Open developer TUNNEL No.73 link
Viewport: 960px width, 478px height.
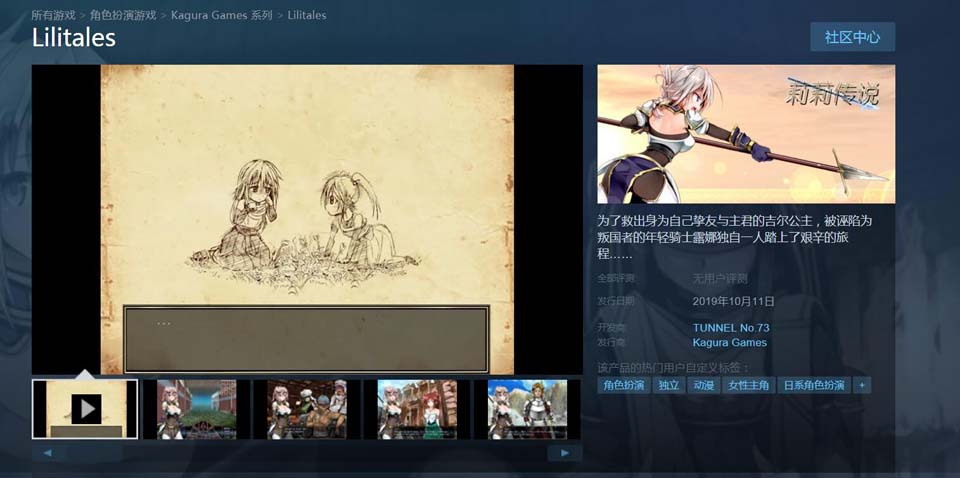click(x=730, y=327)
